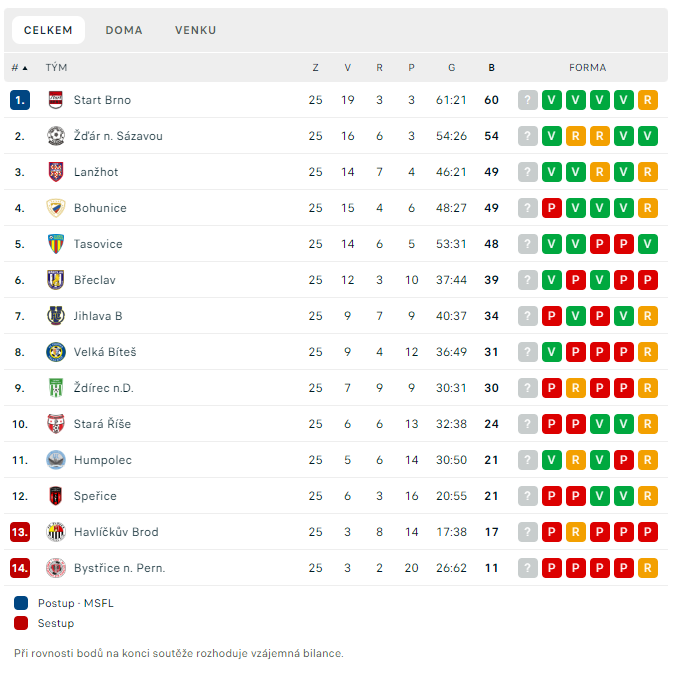Click the Tasovice team crest
Screen dimensions: 678x673
(x=56, y=244)
